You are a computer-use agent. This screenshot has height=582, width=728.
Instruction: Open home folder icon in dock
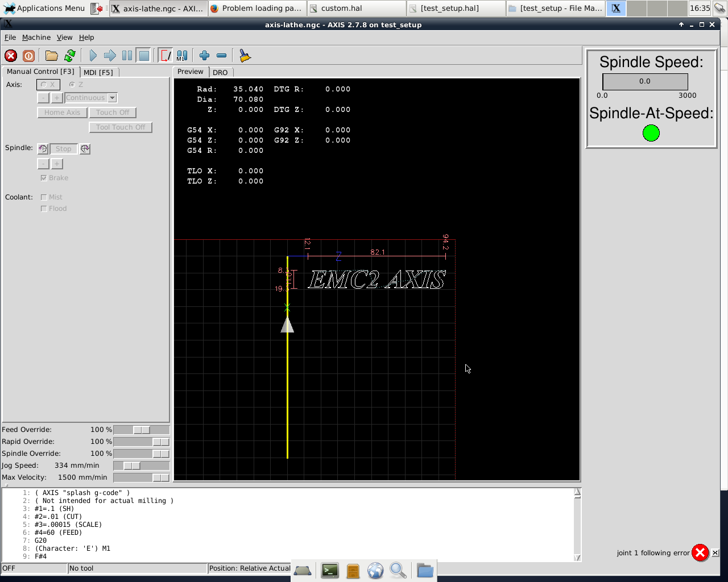[x=425, y=571]
